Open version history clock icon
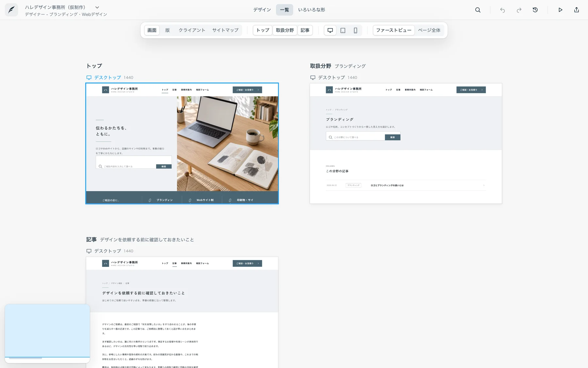Viewport: 588px width, 368px height. (535, 10)
